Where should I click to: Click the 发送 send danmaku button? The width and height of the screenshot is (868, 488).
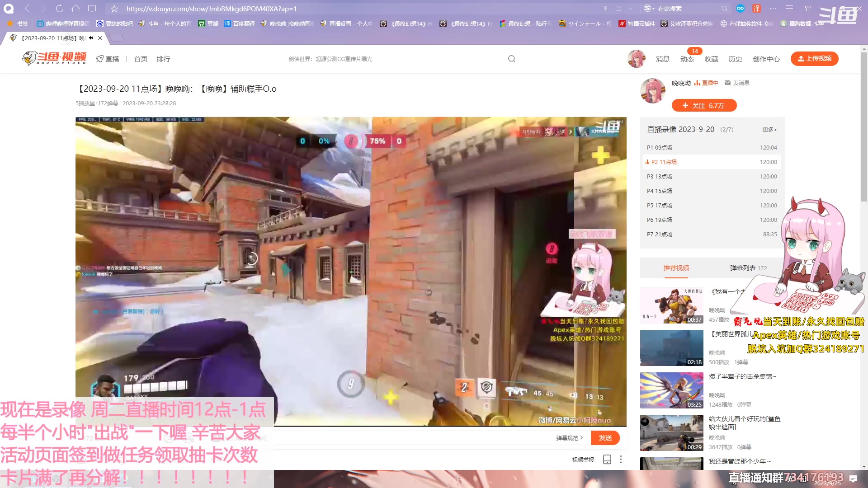point(605,437)
